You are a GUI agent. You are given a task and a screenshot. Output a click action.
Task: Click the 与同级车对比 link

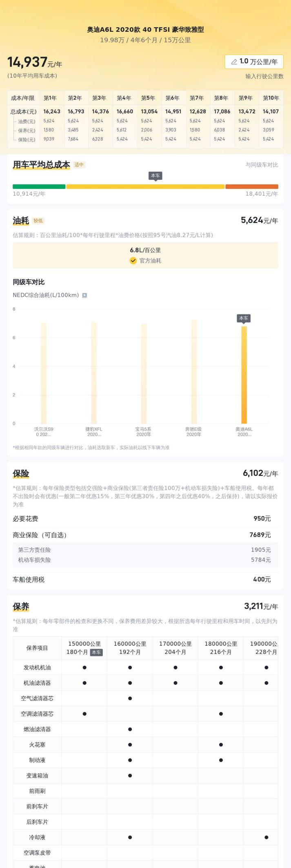click(x=262, y=165)
